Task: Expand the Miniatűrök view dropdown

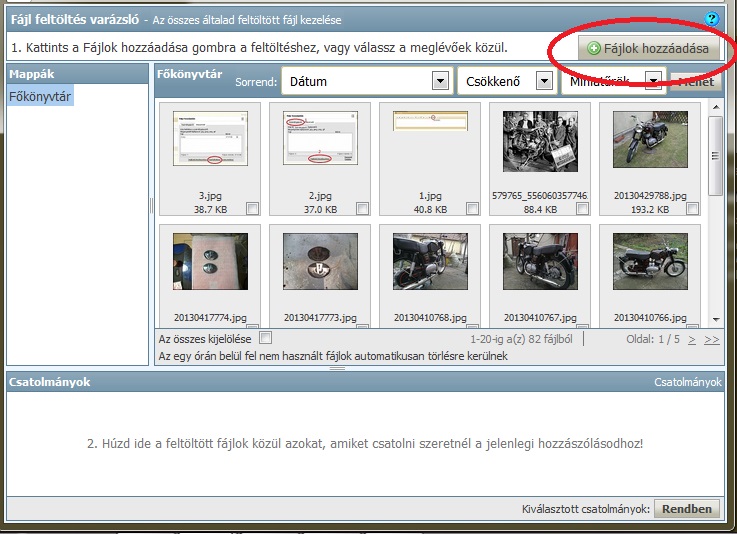Action: coord(654,81)
